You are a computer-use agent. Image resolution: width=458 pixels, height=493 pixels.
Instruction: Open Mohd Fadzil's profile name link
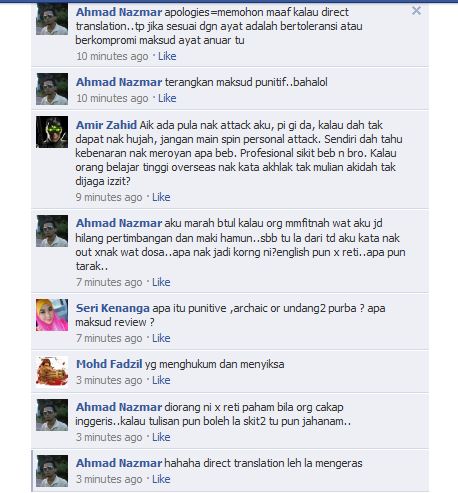(x=109, y=364)
